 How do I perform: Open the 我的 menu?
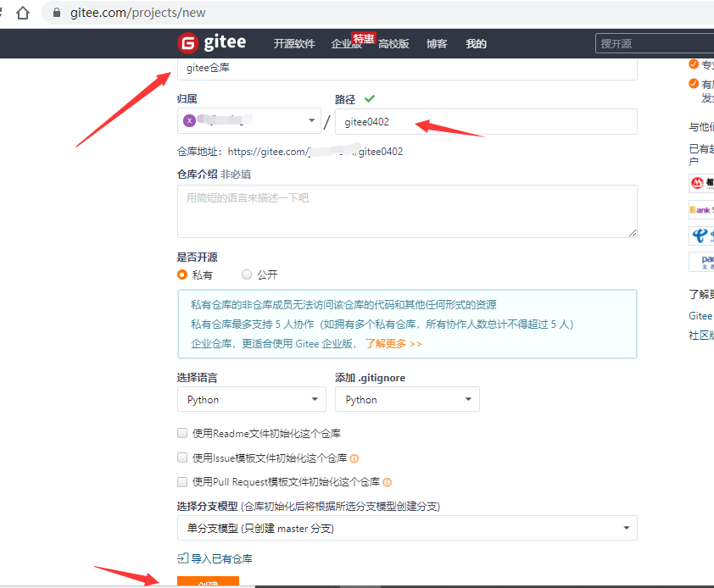tap(476, 43)
